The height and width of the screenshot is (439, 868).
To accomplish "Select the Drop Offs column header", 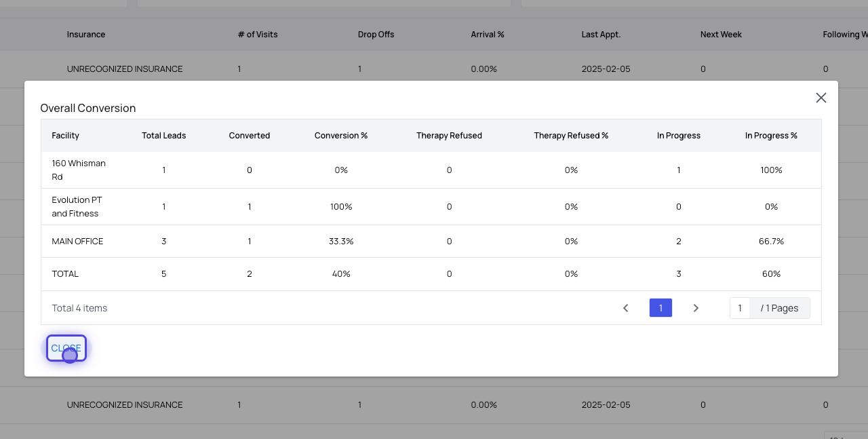I will click(376, 34).
